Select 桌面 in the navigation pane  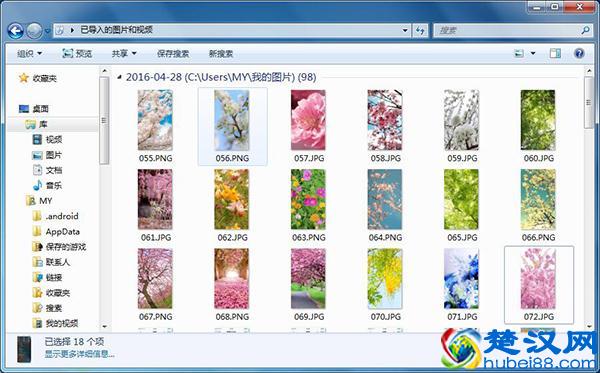[x=34, y=109]
